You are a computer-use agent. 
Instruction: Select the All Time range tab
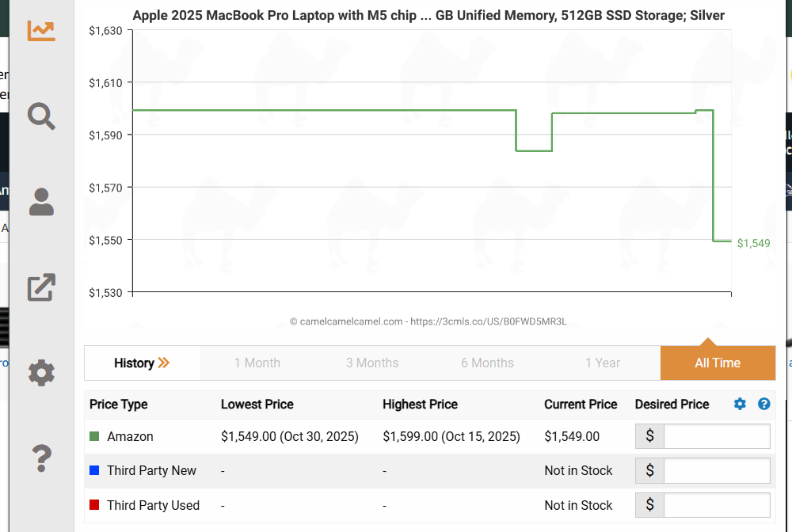pos(718,363)
